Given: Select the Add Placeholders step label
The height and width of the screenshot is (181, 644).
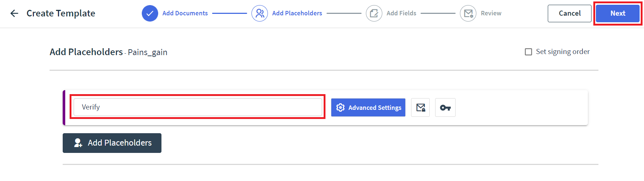Looking at the screenshot, I should (x=297, y=14).
